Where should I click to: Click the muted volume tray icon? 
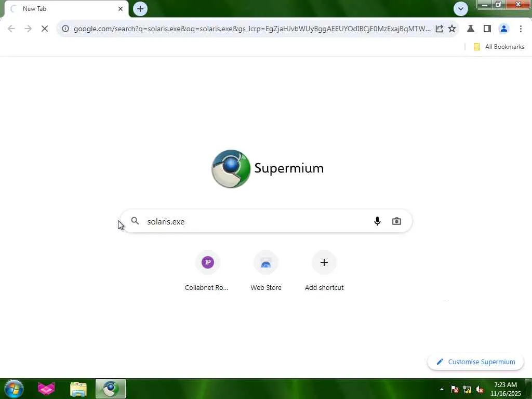pos(480,390)
